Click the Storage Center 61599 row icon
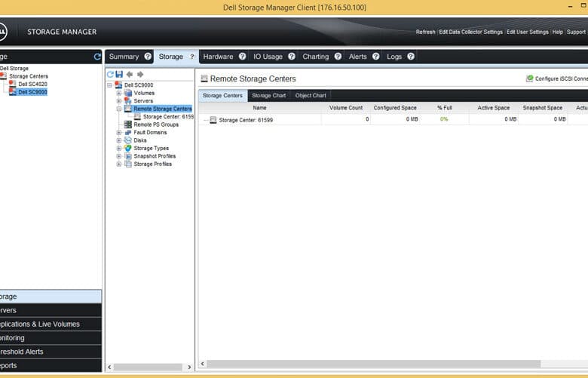Image resolution: width=588 pixels, height=378 pixels. [x=213, y=120]
